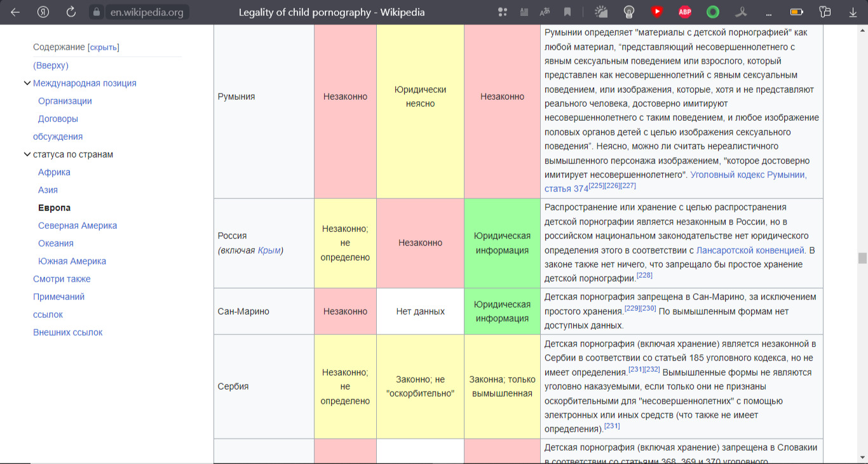Image resolution: width=868 pixels, height=464 pixels.
Task: Click the page translate icon
Action: (545, 12)
